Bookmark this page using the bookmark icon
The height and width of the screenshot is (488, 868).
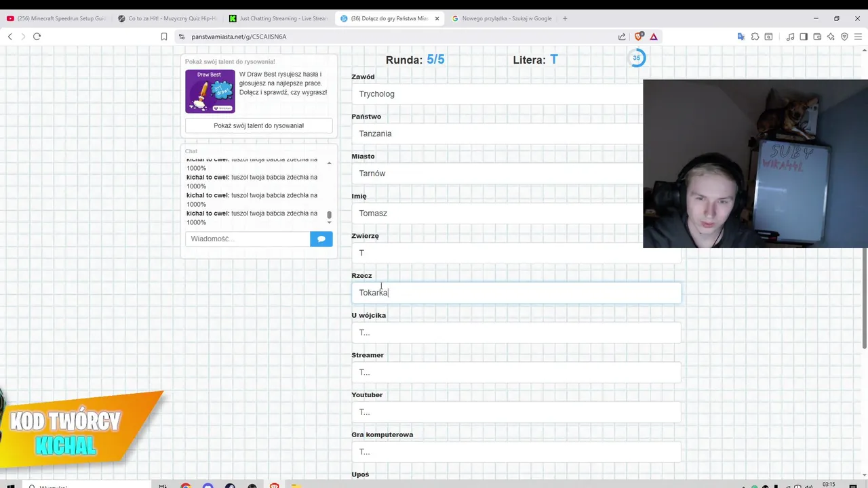click(164, 37)
